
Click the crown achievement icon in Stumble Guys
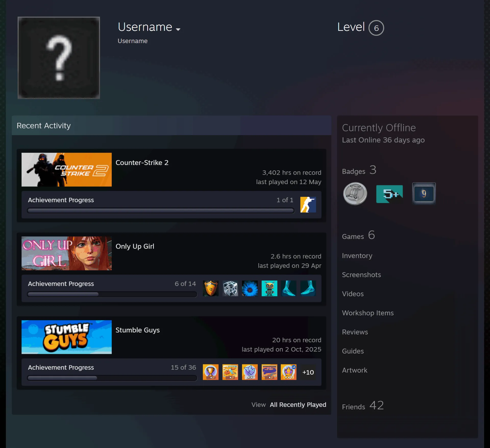click(x=289, y=372)
